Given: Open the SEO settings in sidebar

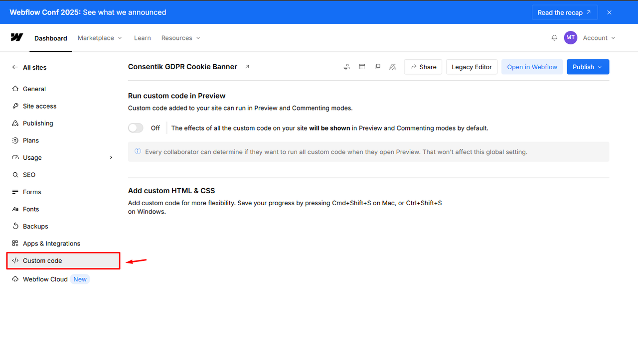Looking at the screenshot, I should click(x=29, y=175).
